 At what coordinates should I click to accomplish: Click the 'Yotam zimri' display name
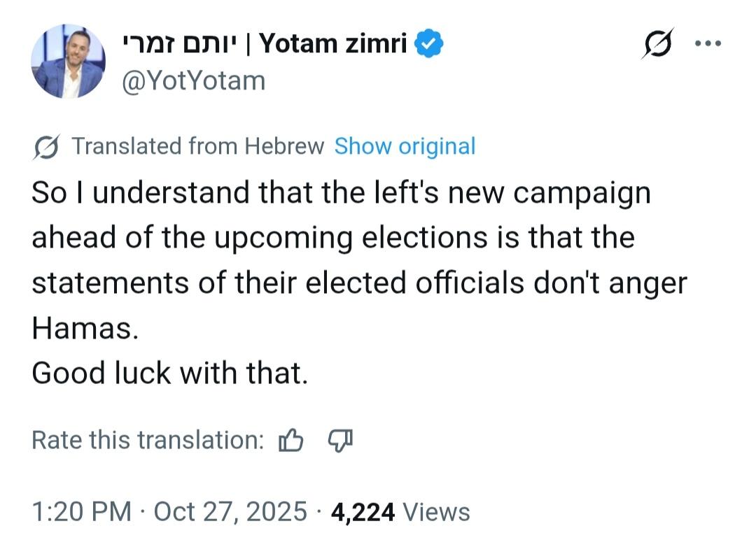[x=334, y=44]
